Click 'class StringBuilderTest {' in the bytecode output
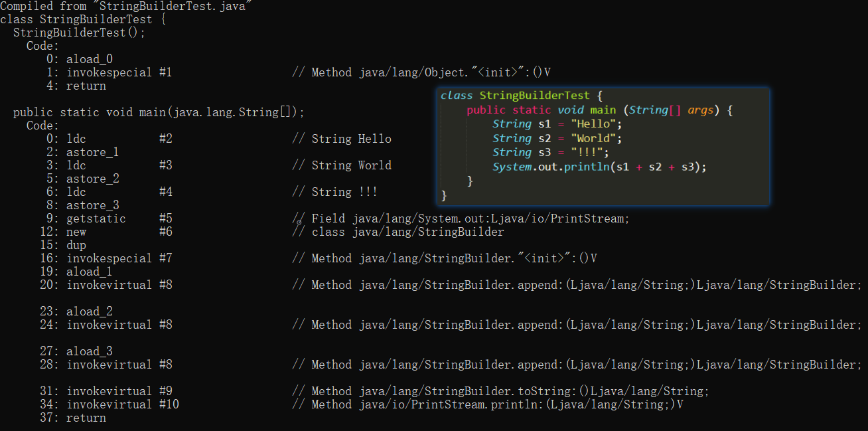The height and width of the screenshot is (431, 868). click(x=83, y=19)
